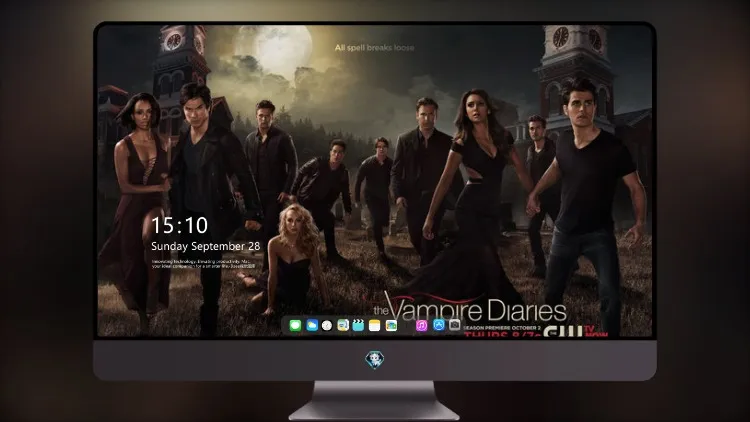Open the Photos gallery app in dock

point(391,326)
